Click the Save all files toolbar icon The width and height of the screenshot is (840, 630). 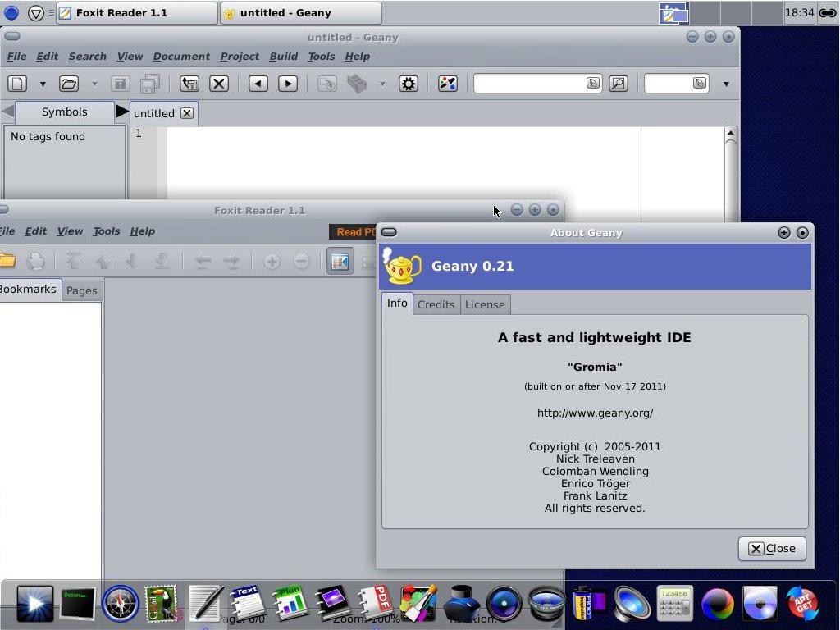point(150,84)
